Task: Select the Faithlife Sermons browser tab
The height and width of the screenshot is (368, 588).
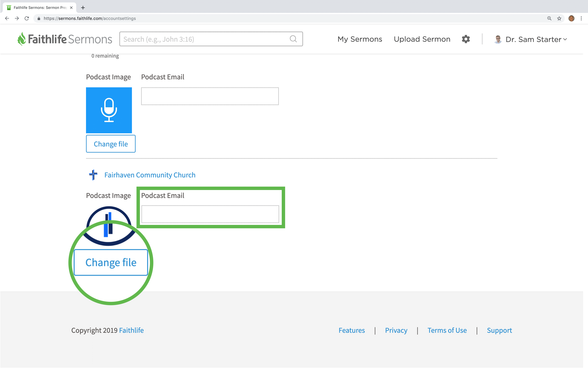Action: tap(40, 8)
